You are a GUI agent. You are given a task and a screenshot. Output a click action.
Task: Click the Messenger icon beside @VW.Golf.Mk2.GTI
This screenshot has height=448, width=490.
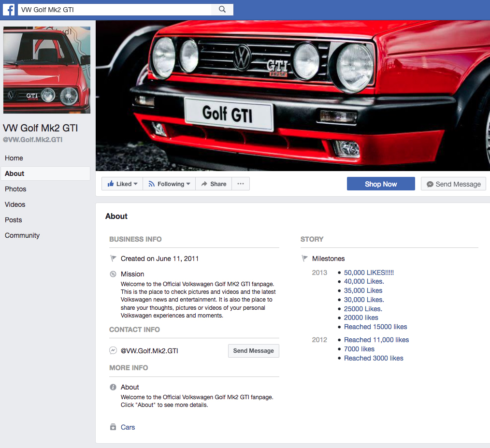(x=113, y=351)
